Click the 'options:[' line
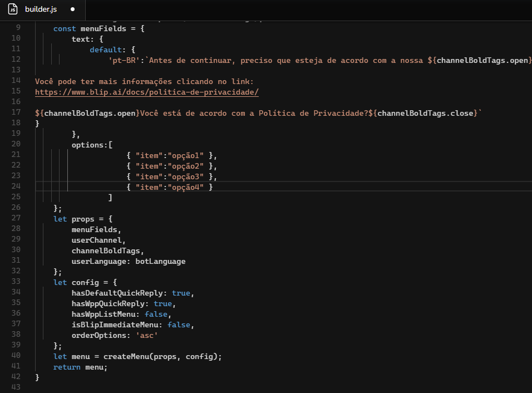The image size is (532, 393). [x=92, y=145]
